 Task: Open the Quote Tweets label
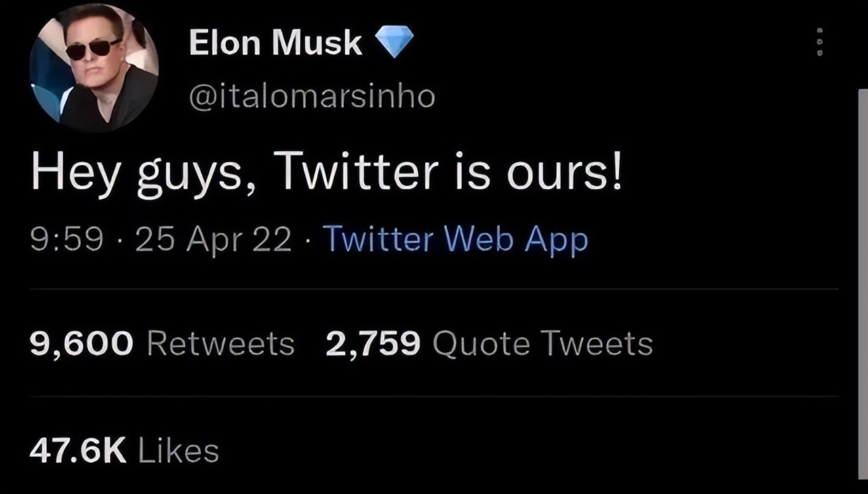pos(542,344)
